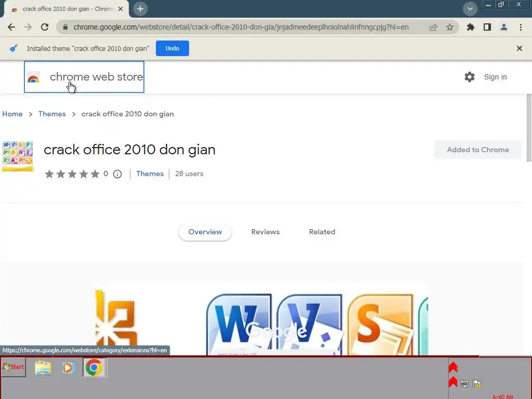Open Action Center flag icon
The width and height of the screenshot is (532, 399).
pos(477,383)
